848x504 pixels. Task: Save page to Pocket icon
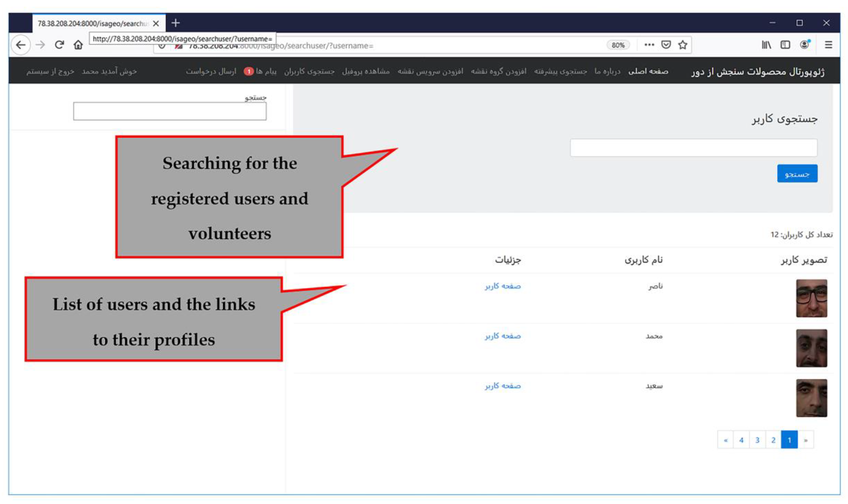[x=666, y=45]
